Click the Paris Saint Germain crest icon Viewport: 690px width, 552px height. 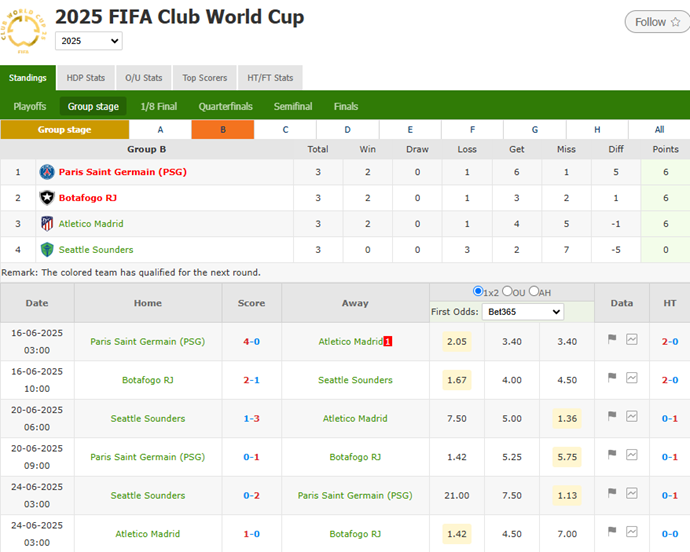point(47,172)
